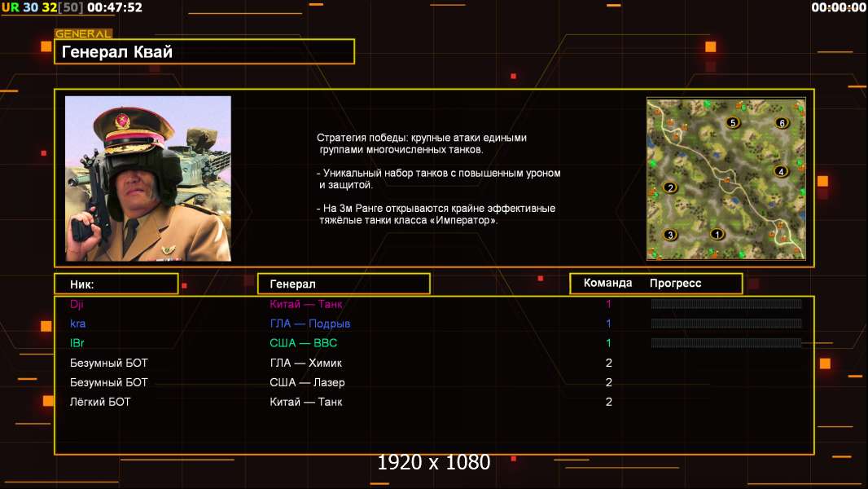The height and width of the screenshot is (489, 868).
Task: Select player nickname "Dji"
Action: (x=77, y=304)
